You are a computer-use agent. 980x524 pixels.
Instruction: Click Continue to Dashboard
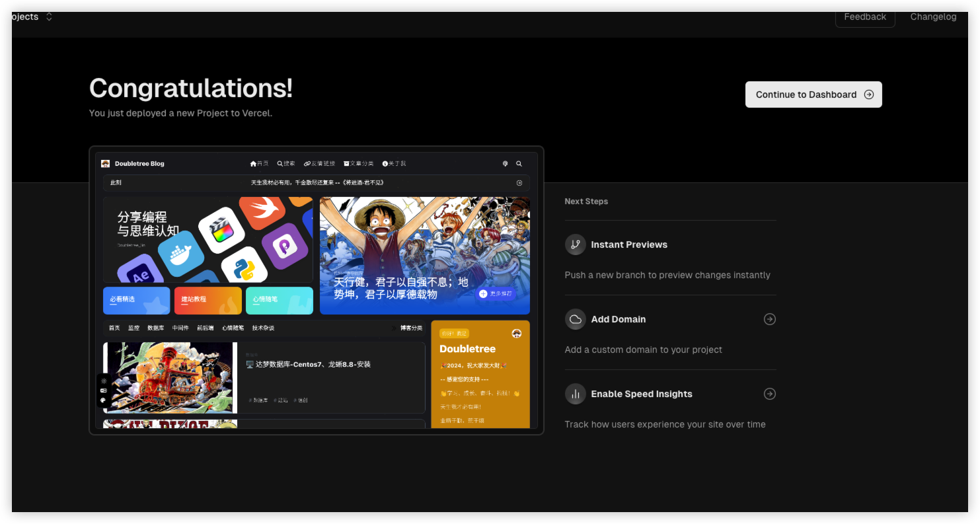(x=813, y=94)
